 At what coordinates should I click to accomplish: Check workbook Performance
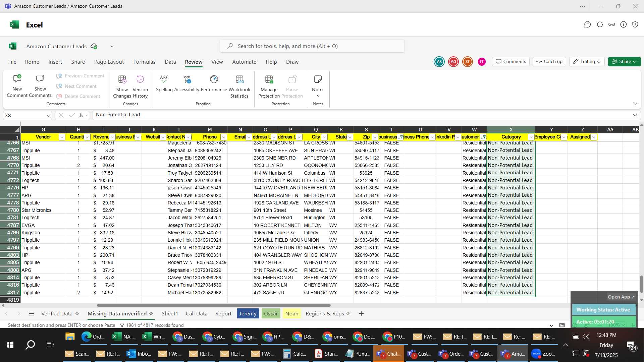pos(214,83)
